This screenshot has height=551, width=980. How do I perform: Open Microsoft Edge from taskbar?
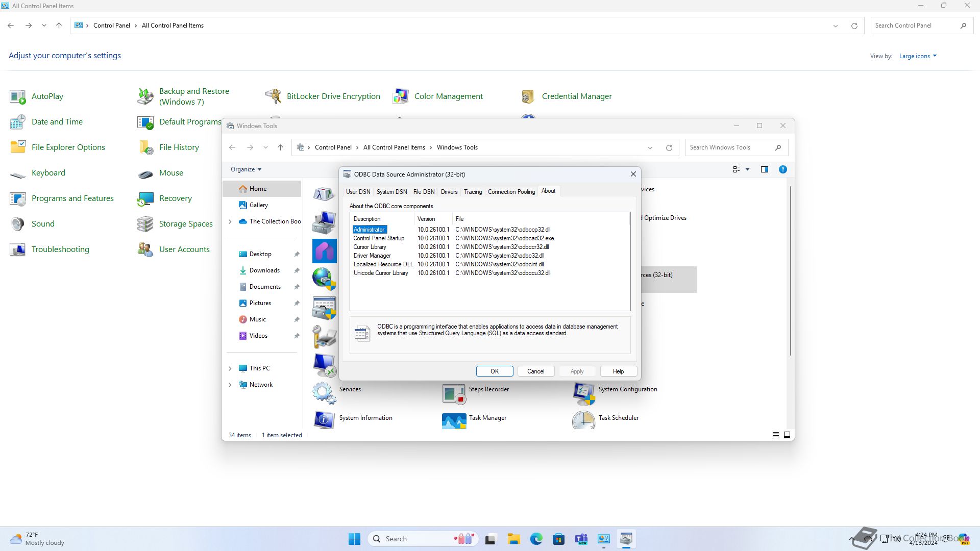(x=536, y=539)
